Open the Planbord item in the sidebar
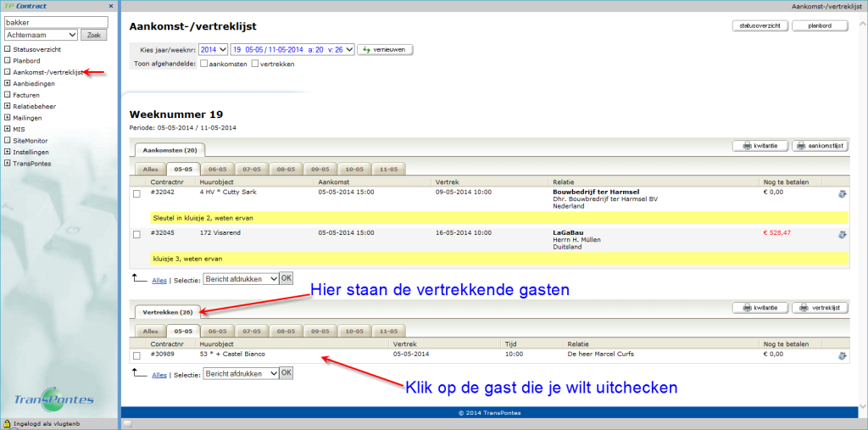868x430 pixels. [26, 61]
